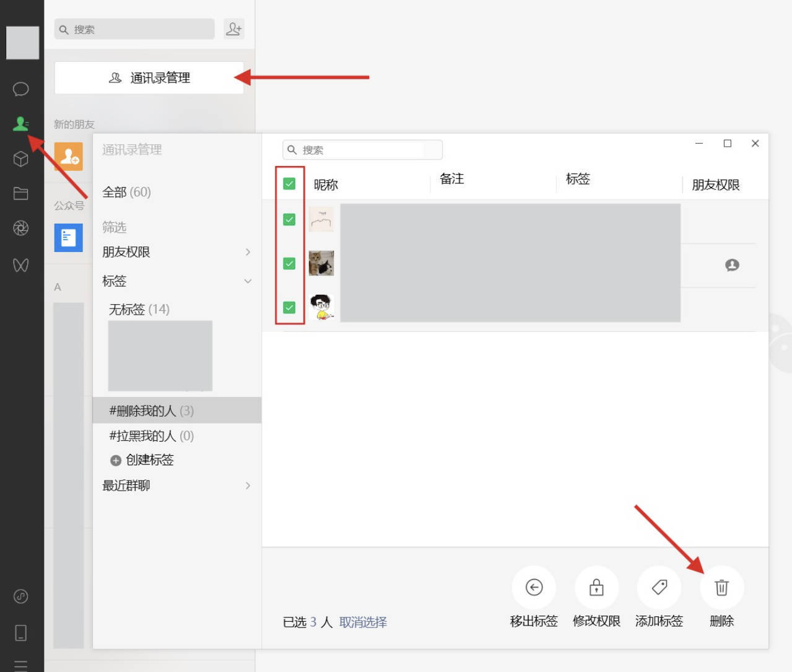The image size is (792, 672).
Task: Open 修改权限 via the lock icon
Action: (x=596, y=587)
